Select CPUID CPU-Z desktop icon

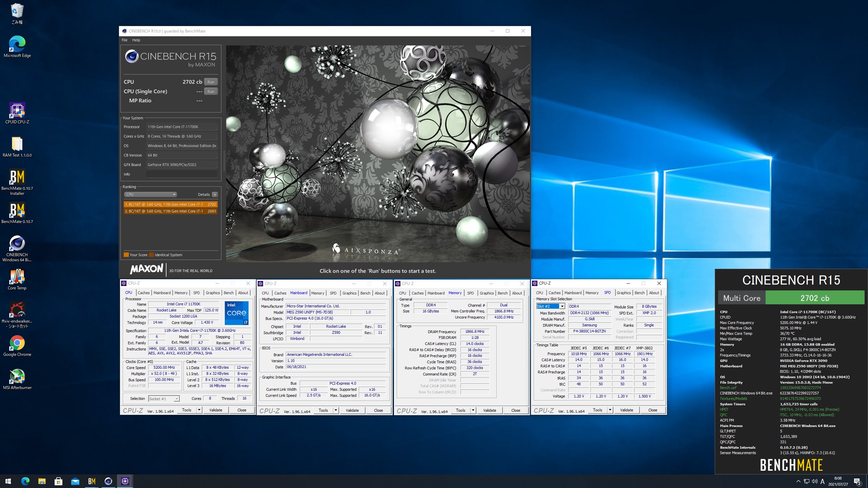click(x=17, y=113)
